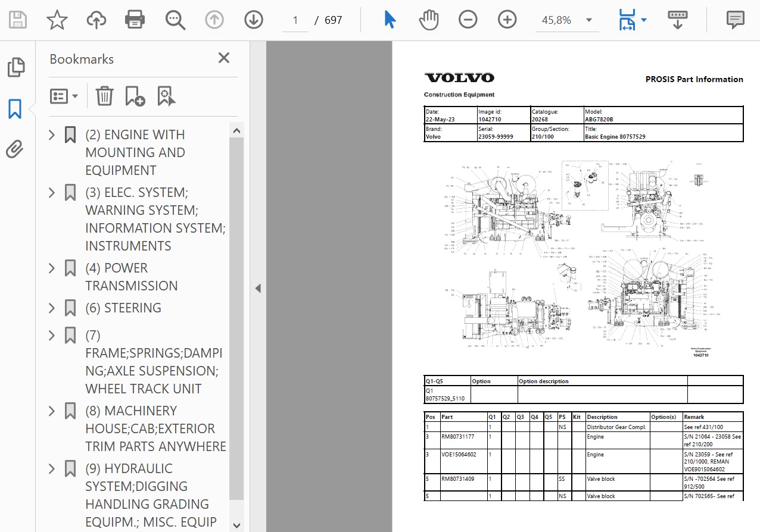The height and width of the screenshot is (532, 760).
Task: Click the page number input field
Action: 295,20
